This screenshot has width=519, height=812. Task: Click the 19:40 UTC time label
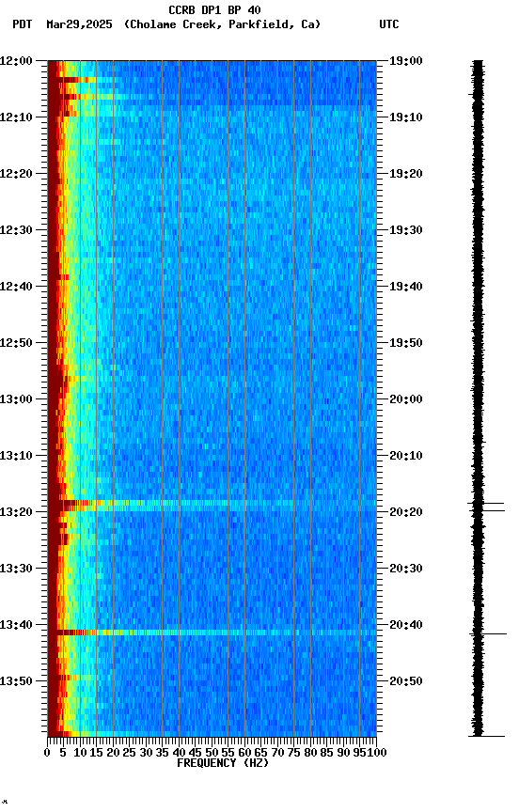coord(405,287)
